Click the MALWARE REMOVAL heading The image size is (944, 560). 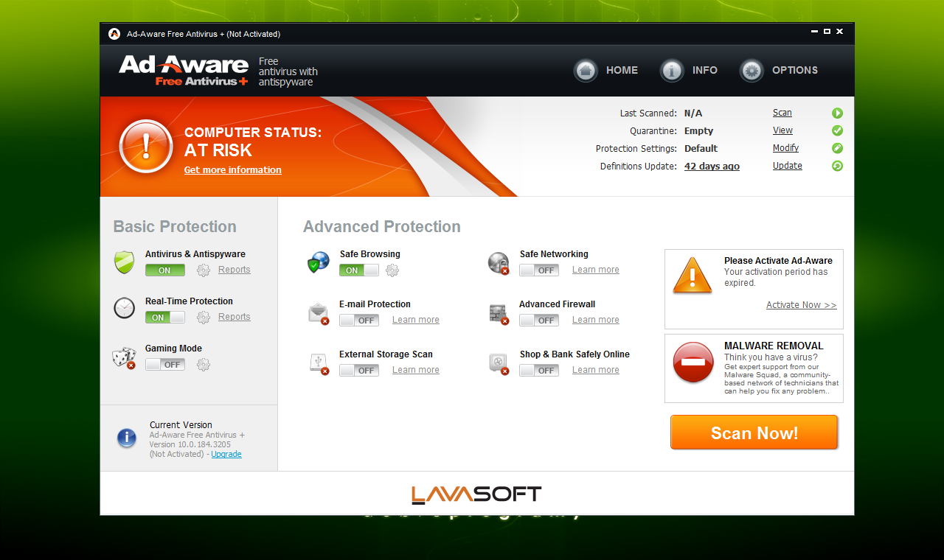774,346
